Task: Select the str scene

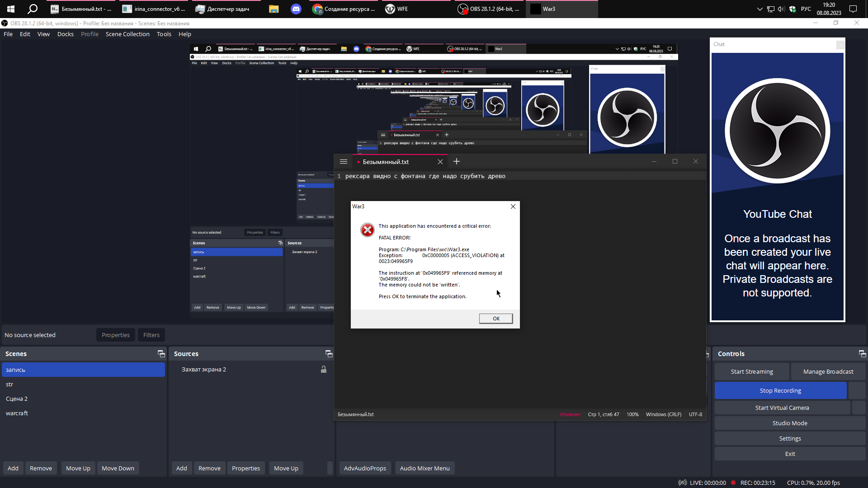Action: pos(83,384)
